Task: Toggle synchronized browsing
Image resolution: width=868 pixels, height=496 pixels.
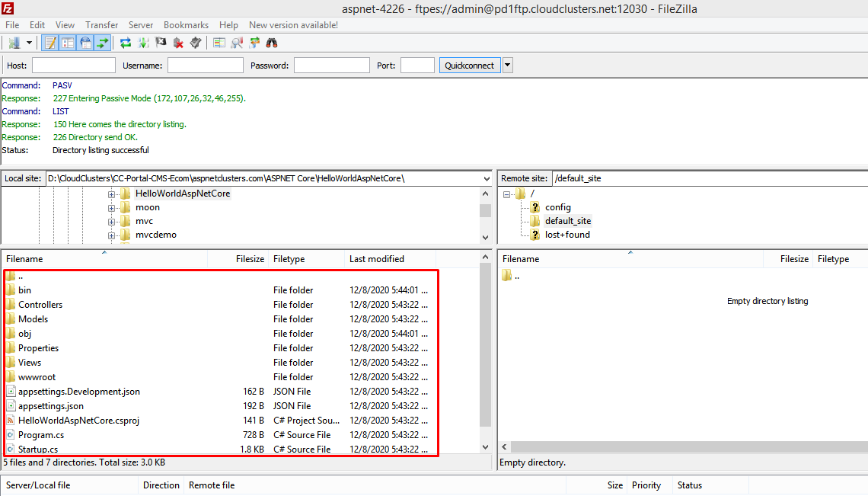Action: pos(254,43)
